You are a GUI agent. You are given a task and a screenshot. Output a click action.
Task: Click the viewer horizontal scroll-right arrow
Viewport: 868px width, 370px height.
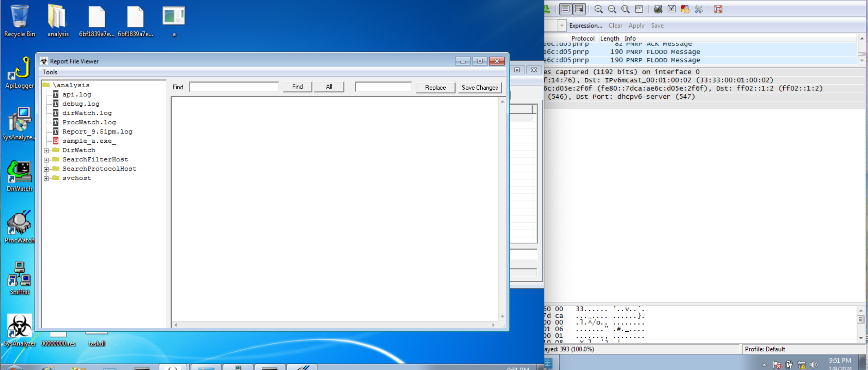point(493,325)
